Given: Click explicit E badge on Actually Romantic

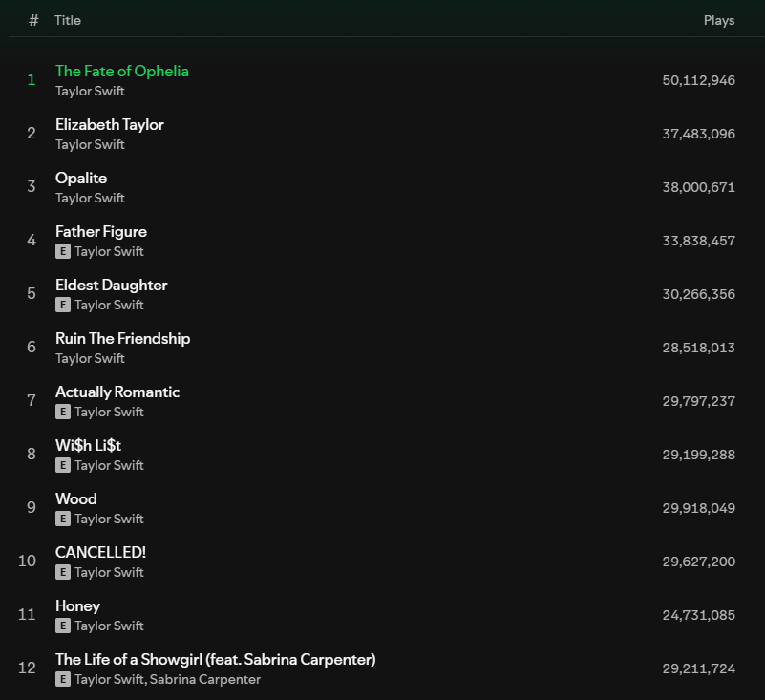Looking at the screenshot, I should (62, 413).
